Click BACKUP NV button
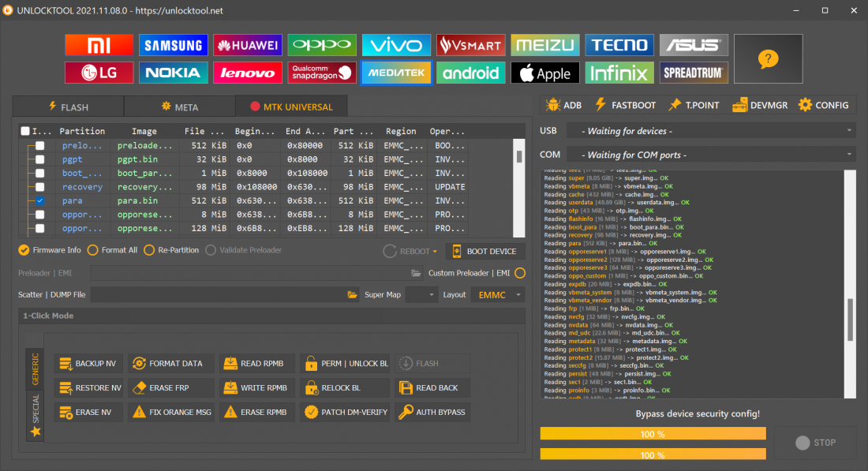Viewport: 868px width, 471px height. pos(88,364)
